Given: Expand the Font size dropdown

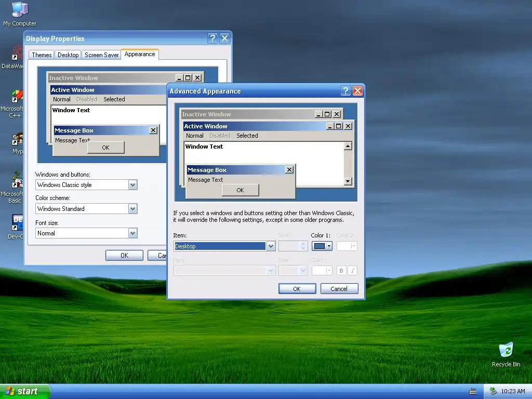Looking at the screenshot, I should click(x=132, y=233).
